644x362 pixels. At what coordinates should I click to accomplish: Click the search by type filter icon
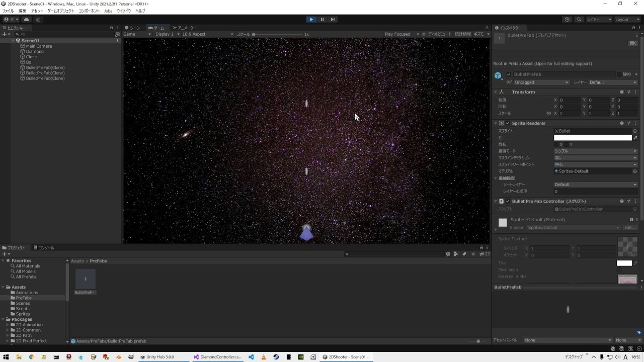pyautogui.click(x=456, y=254)
